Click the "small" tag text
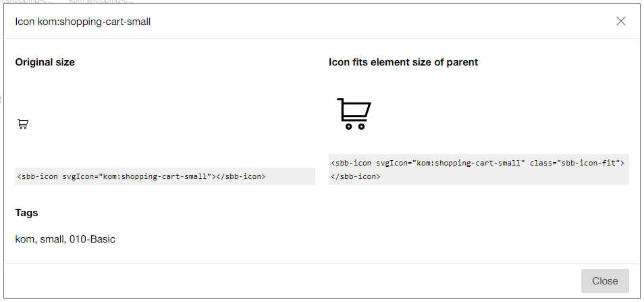 51,239
